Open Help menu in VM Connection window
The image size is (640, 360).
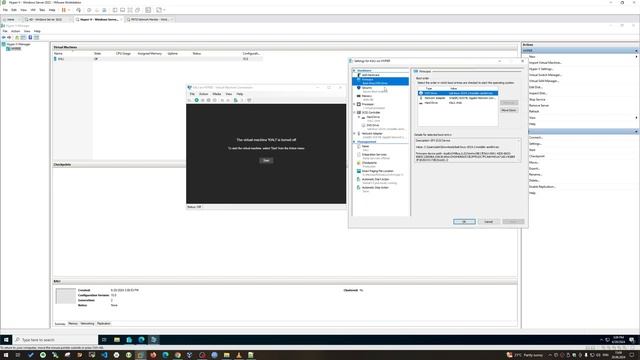pos(240,94)
